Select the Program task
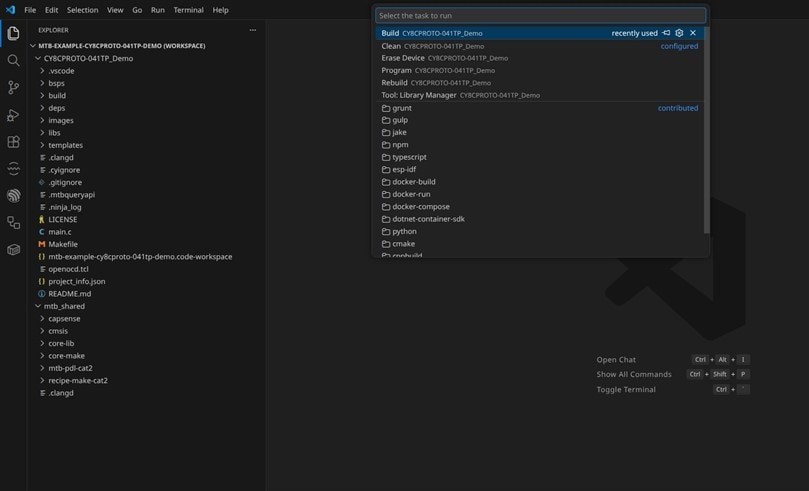Screen dimensions: 809x491 [x=540, y=70]
